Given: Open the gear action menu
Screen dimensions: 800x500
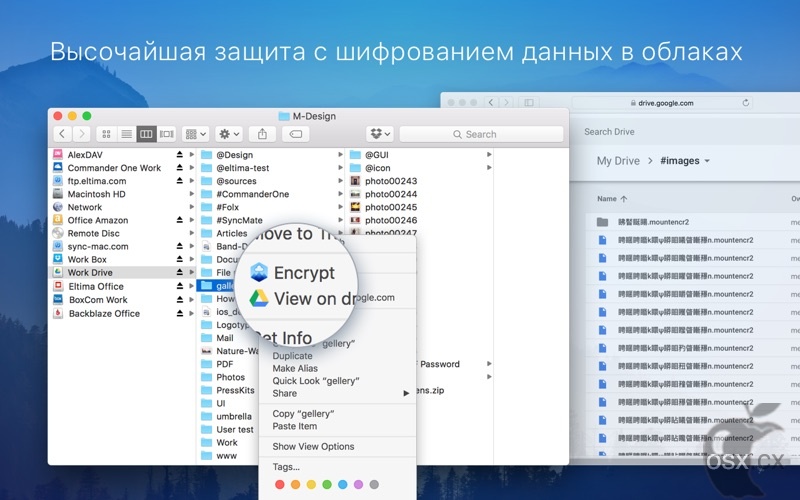Looking at the screenshot, I should 229,134.
